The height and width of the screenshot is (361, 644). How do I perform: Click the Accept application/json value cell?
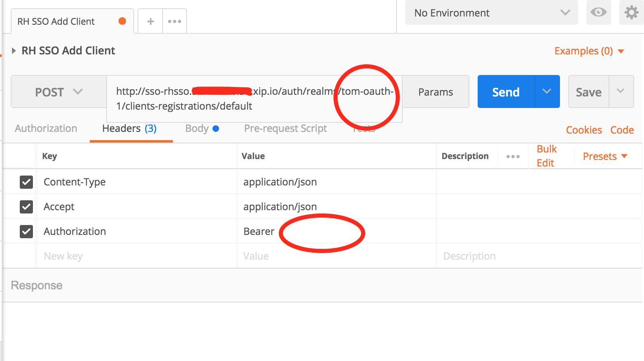click(336, 206)
